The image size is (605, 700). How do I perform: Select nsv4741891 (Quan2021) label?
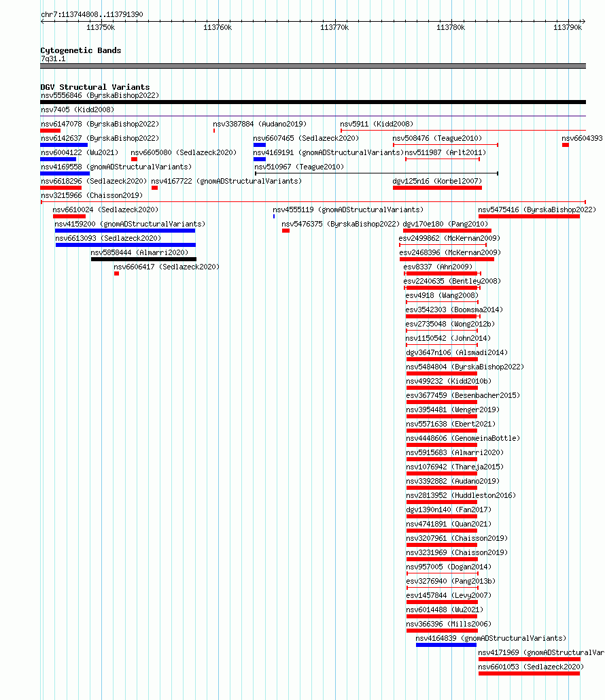pos(449,524)
